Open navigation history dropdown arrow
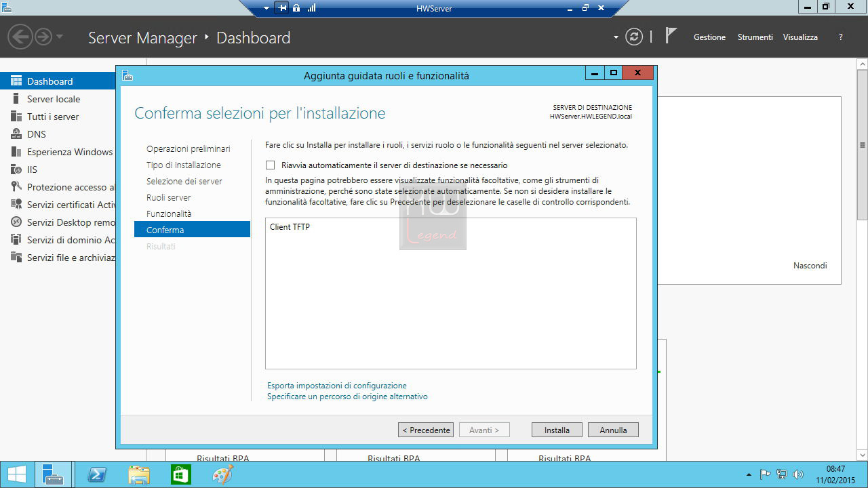The image size is (868, 488). (x=60, y=37)
